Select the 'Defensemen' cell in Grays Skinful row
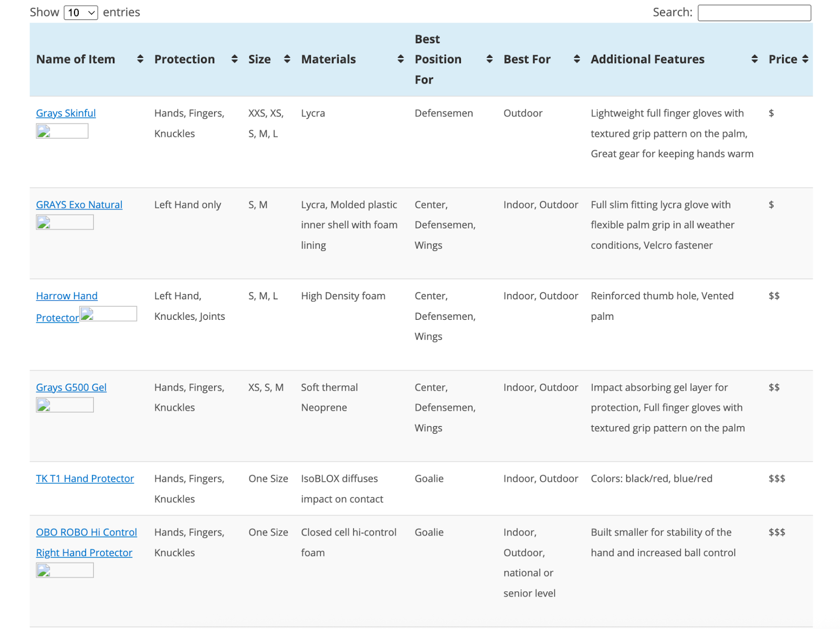Viewport: 840px width, 629px height. click(444, 113)
